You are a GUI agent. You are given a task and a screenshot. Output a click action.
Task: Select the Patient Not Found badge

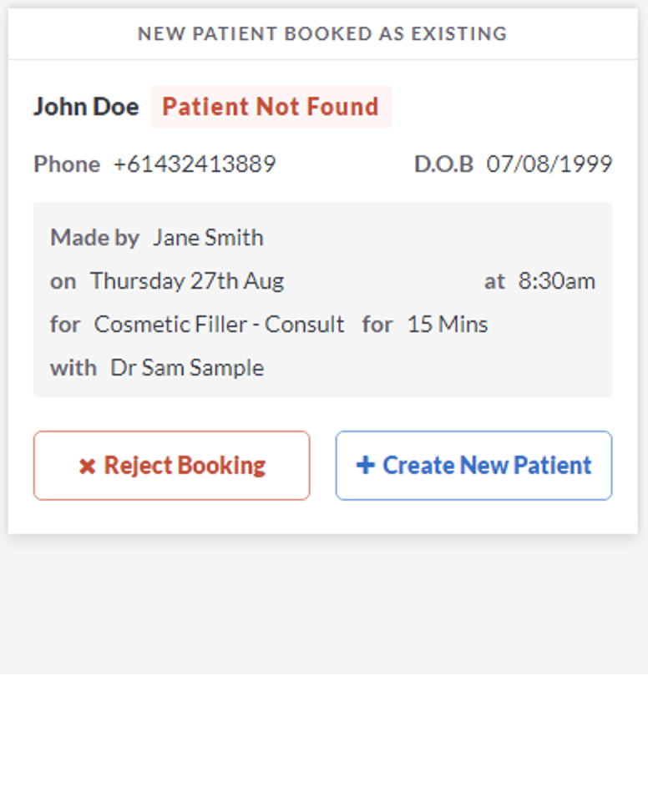(271, 107)
